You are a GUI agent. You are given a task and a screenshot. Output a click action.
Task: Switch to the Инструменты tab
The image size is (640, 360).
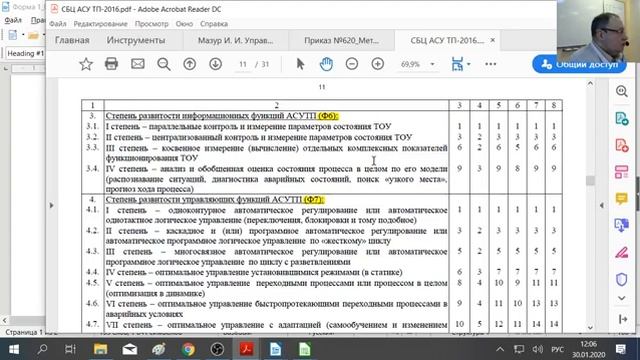[136, 40]
